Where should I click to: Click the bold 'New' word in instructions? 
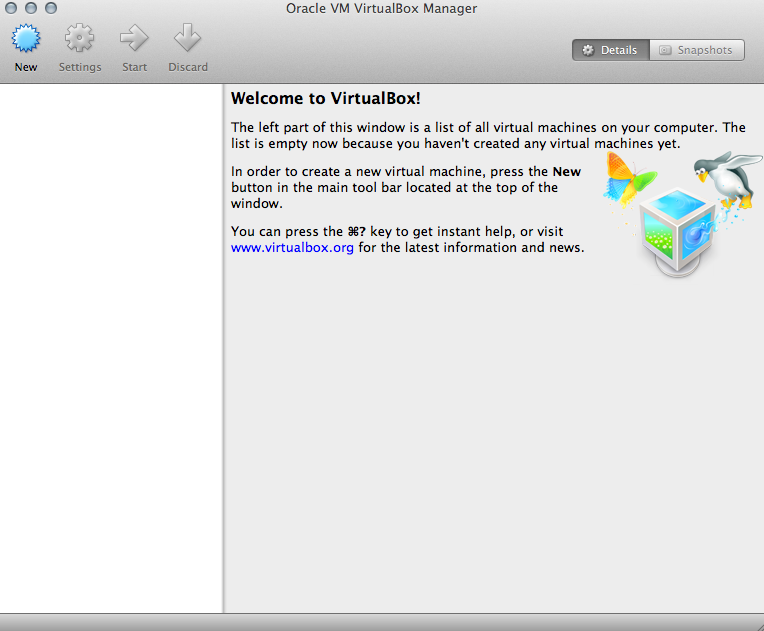click(x=567, y=172)
